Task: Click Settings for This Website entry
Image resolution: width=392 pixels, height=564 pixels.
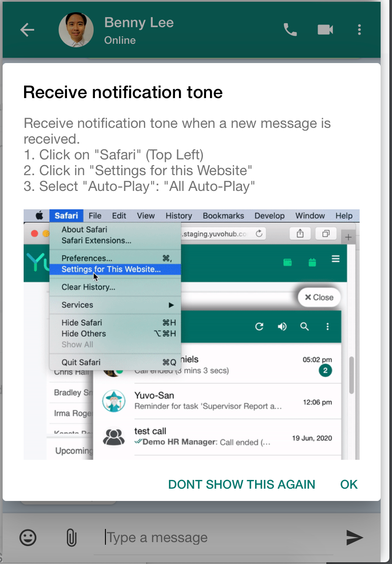Action: [115, 269]
